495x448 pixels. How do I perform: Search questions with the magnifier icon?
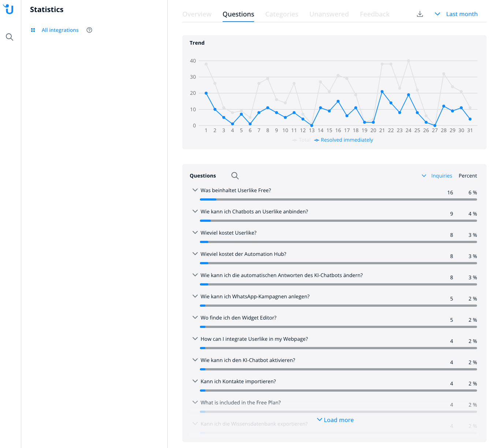point(235,176)
